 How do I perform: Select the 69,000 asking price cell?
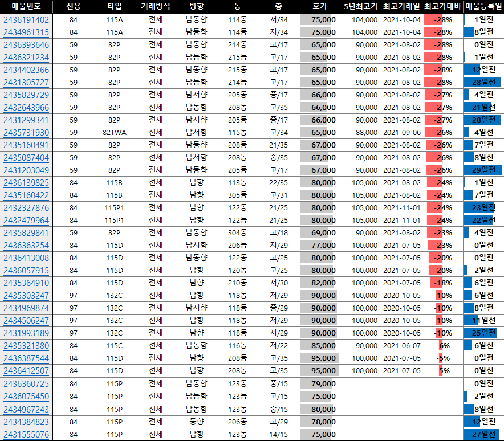click(319, 233)
